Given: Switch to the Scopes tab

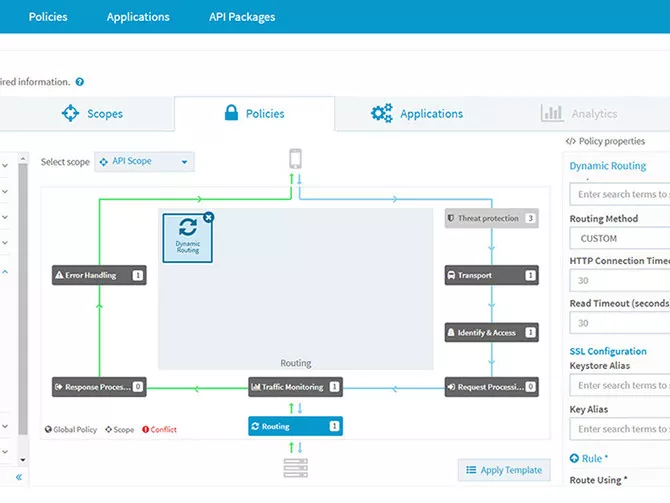Looking at the screenshot, I should coord(92,114).
